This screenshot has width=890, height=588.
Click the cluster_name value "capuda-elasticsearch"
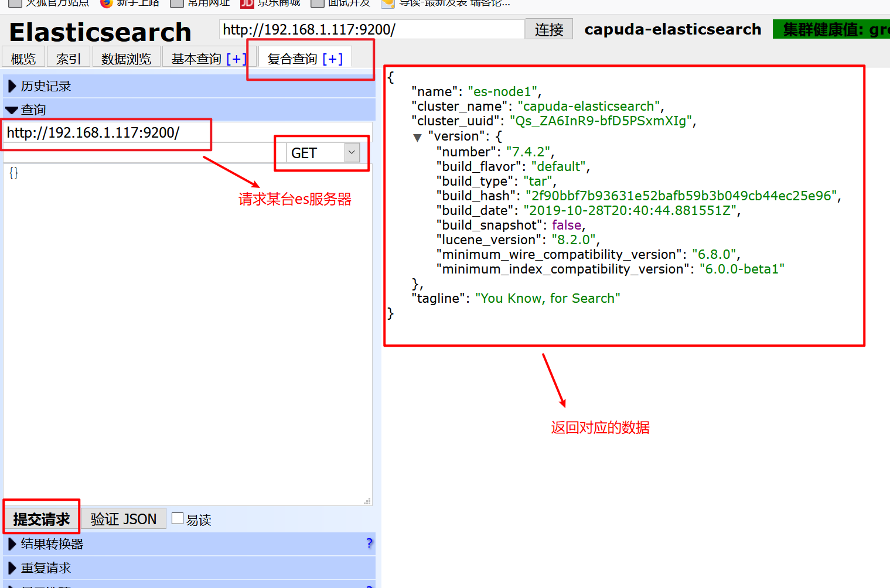click(588, 106)
